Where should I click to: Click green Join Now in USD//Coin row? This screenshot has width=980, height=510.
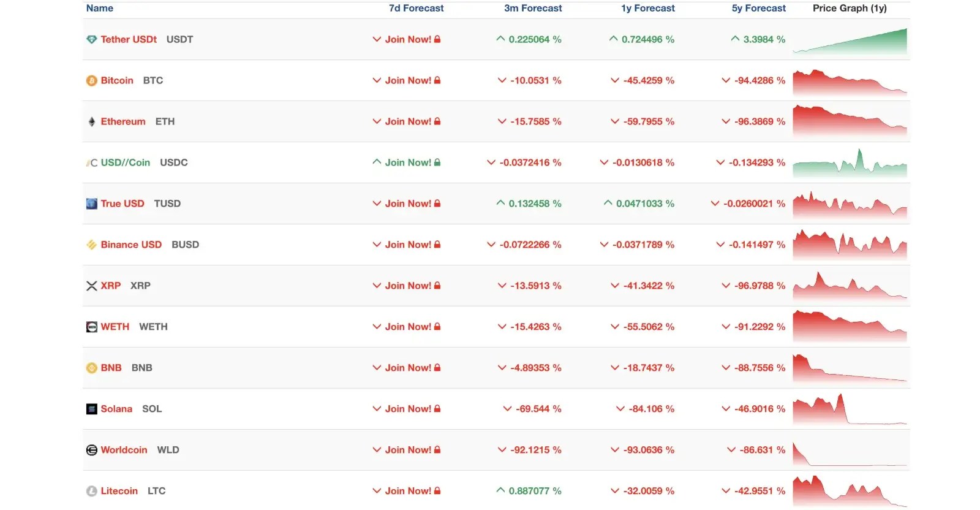[x=408, y=162]
